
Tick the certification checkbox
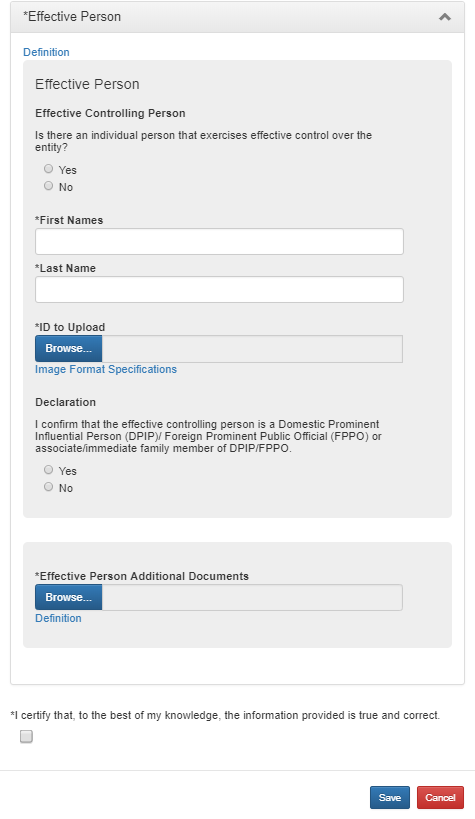pos(26,736)
